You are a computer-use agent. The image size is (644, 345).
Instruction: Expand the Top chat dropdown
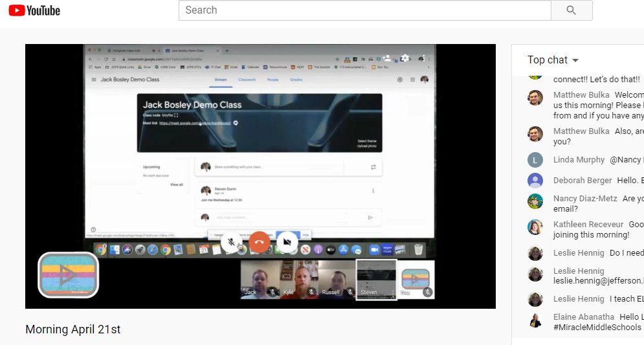coord(553,60)
